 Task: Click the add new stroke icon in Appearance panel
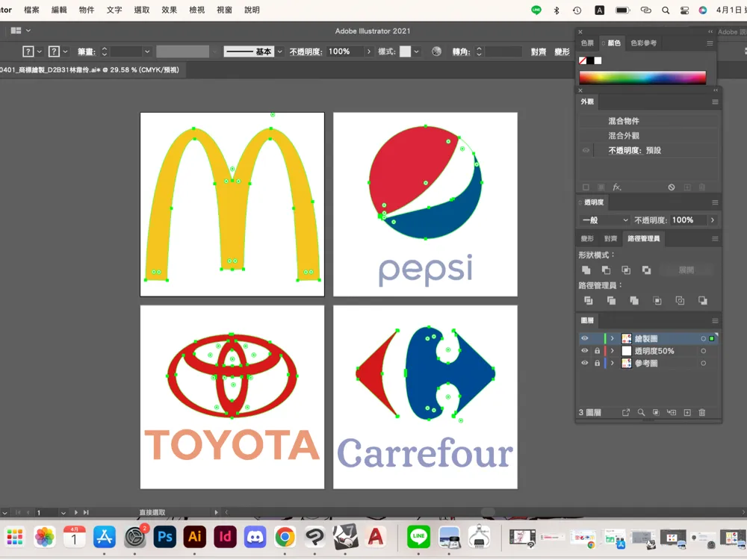pyautogui.click(x=586, y=187)
